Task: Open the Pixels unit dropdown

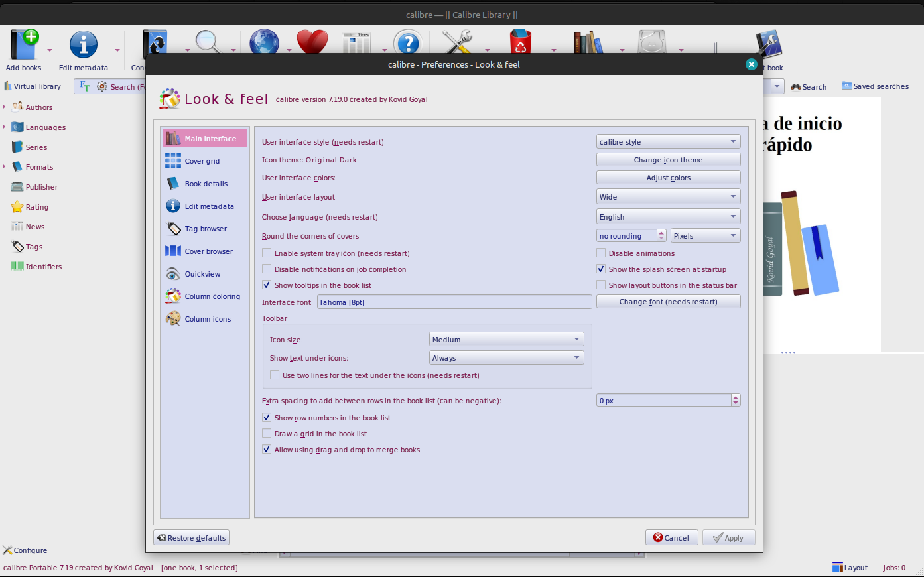Action: pyautogui.click(x=705, y=236)
